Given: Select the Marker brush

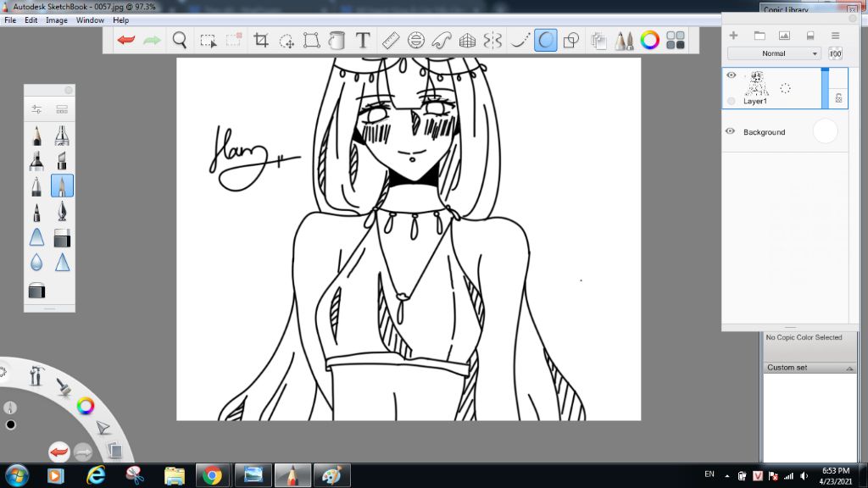Looking at the screenshot, I should [36, 160].
